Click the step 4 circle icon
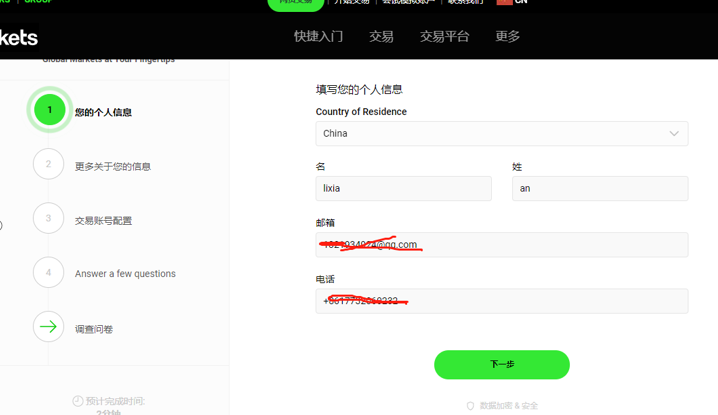 [48, 272]
